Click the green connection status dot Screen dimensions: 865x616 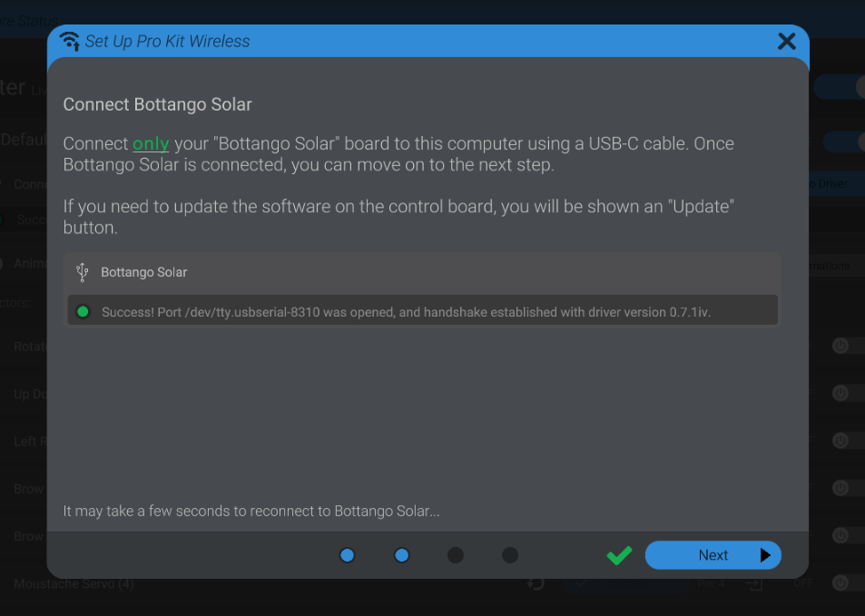pos(84,311)
